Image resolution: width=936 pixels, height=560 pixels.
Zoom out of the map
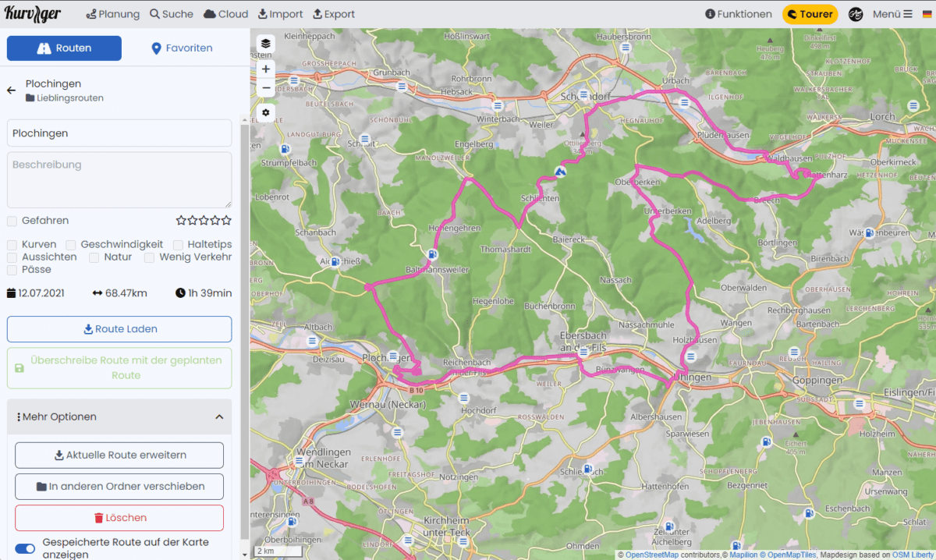click(x=266, y=87)
